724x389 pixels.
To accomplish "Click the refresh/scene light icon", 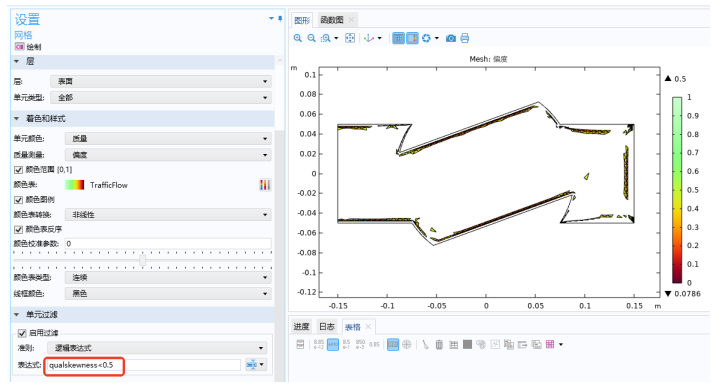I will coord(426,38).
